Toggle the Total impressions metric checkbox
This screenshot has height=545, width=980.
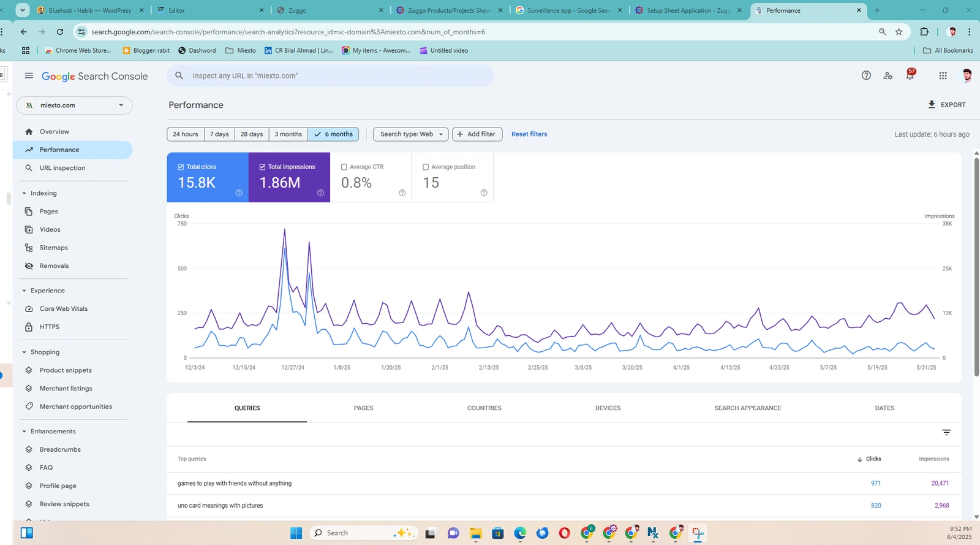pos(262,167)
